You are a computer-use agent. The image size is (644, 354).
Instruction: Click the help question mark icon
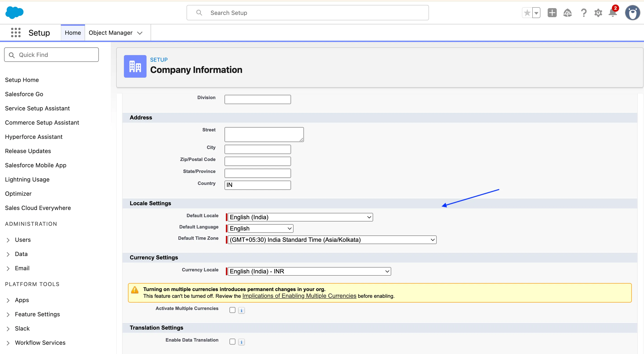click(583, 13)
